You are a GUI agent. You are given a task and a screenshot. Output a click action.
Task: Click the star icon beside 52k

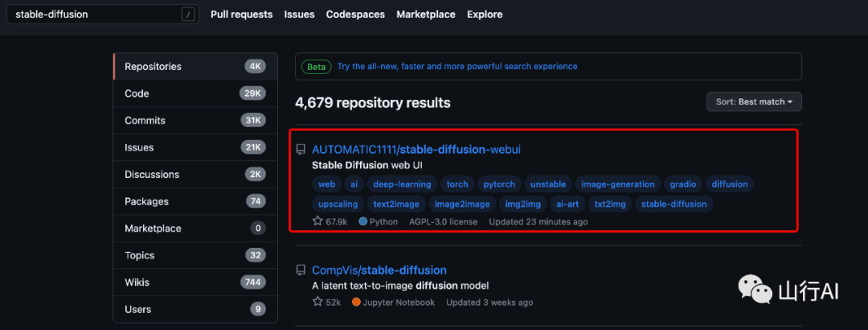(317, 302)
